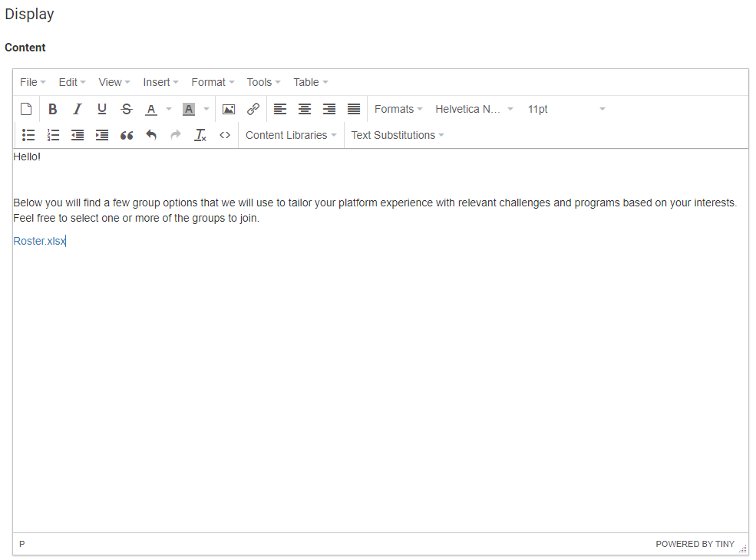Image resolution: width=756 pixels, height=560 pixels.
Task: Click the insert link icon
Action: (253, 109)
